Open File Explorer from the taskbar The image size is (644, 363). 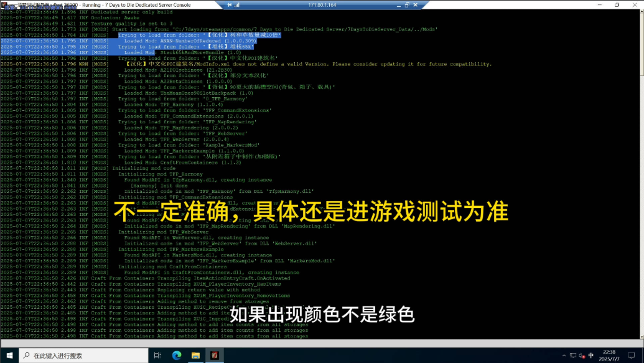tap(195, 356)
